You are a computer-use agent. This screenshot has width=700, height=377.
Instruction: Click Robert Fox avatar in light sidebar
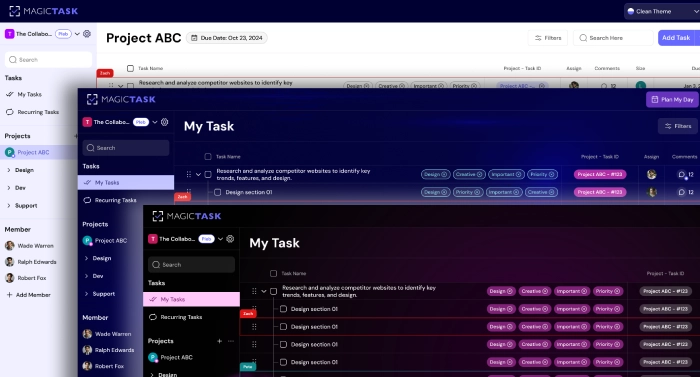(x=9, y=278)
